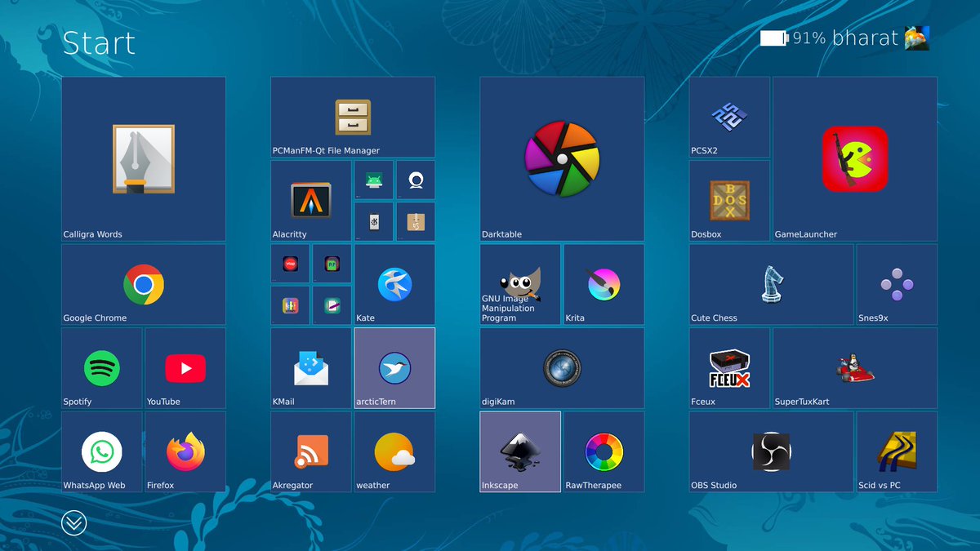Viewport: 980px width, 551px height.
Task: Open the Fceux emulator tile
Action: [x=729, y=368]
